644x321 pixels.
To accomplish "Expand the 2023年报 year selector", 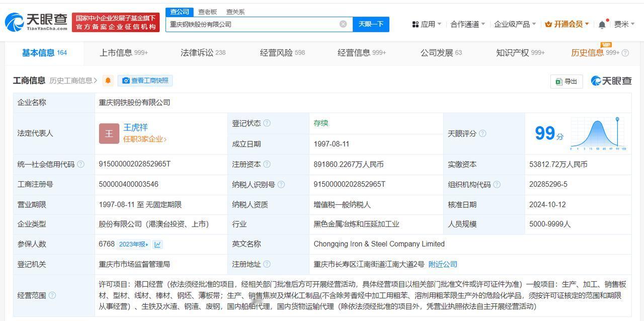I will [133, 245].
